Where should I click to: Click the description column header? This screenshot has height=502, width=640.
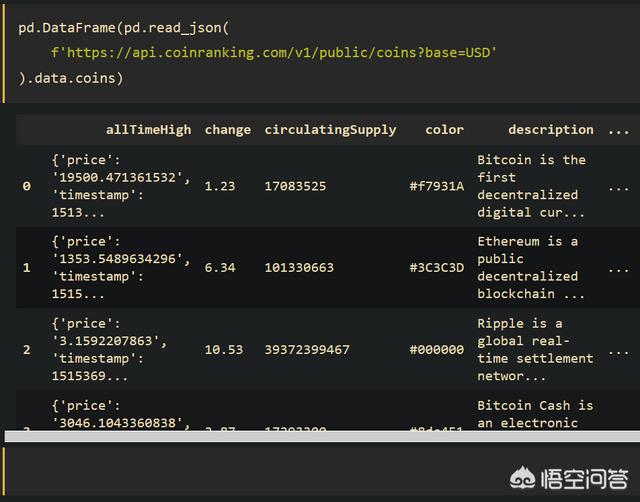pos(551,130)
